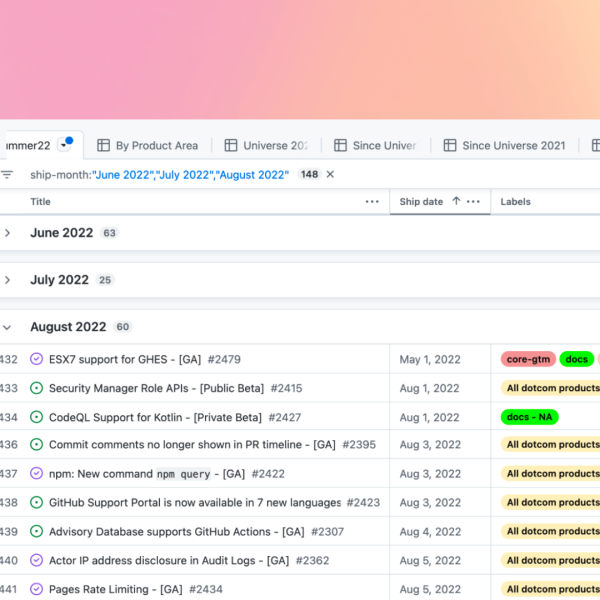Click the filter icon beside ship-month filter
Image resolution: width=600 pixels, height=600 pixels.
(x=7, y=175)
